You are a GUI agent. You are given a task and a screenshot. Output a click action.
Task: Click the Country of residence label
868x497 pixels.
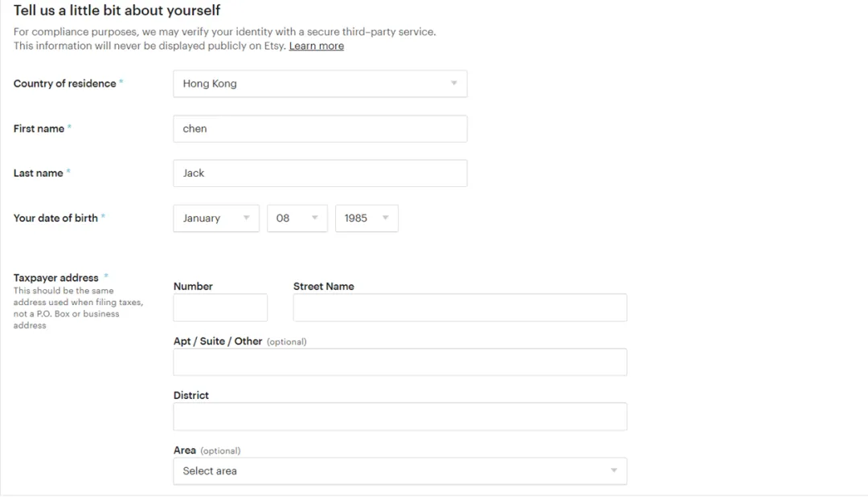coord(64,84)
